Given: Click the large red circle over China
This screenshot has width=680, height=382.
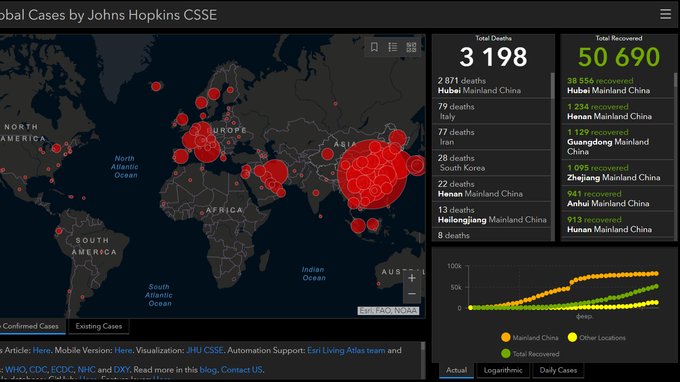Looking at the screenshot, I should pyautogui.click(x=372, y=174).
